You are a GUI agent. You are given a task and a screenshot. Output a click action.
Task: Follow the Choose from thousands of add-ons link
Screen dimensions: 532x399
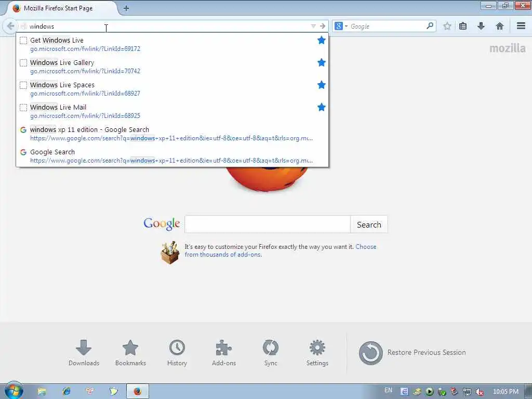tap(280, 250)
